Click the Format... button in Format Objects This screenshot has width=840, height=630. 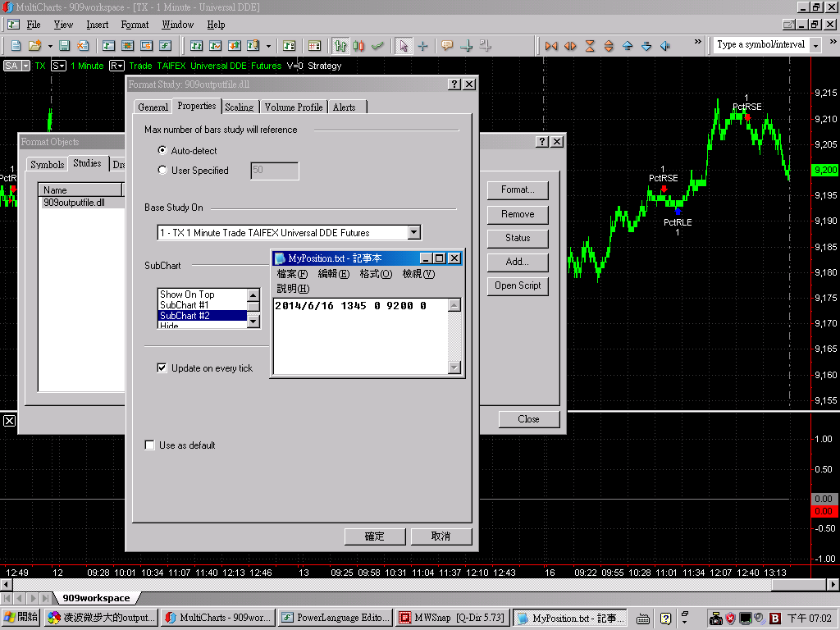[518, 189]
